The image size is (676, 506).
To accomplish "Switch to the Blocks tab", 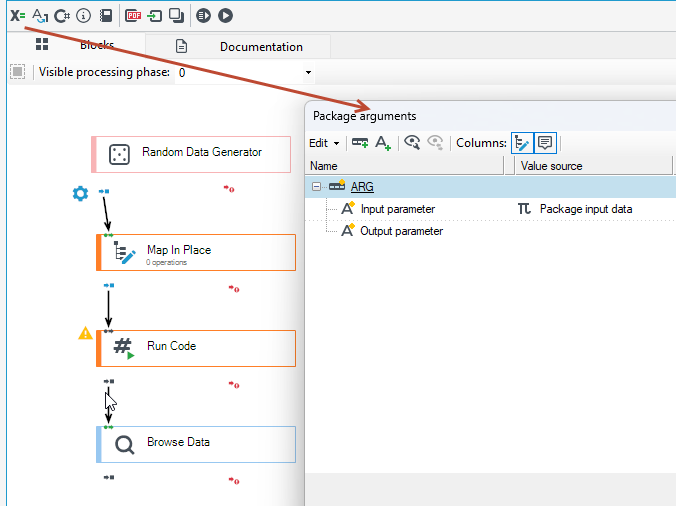I will click(x=76, y=45).
